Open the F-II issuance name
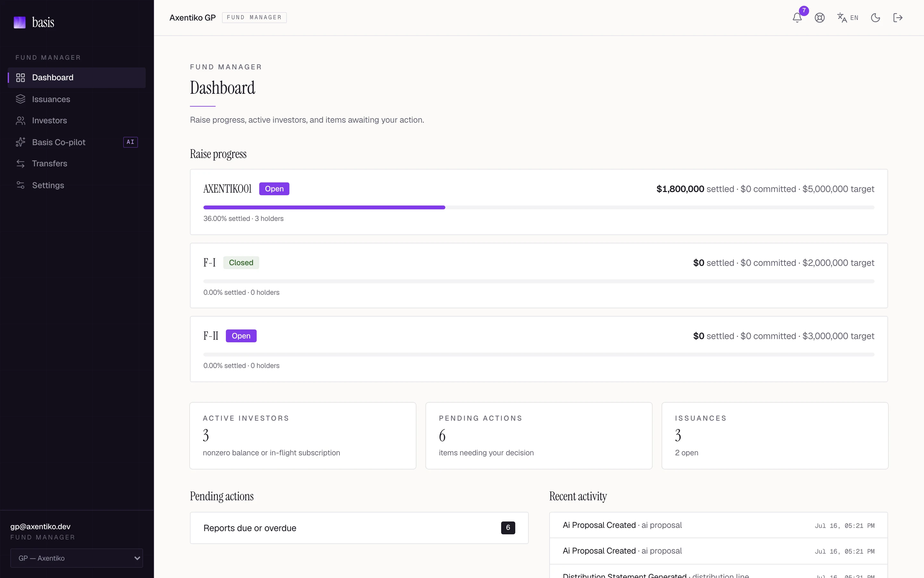The image size is (924, 578). point(211,336)
